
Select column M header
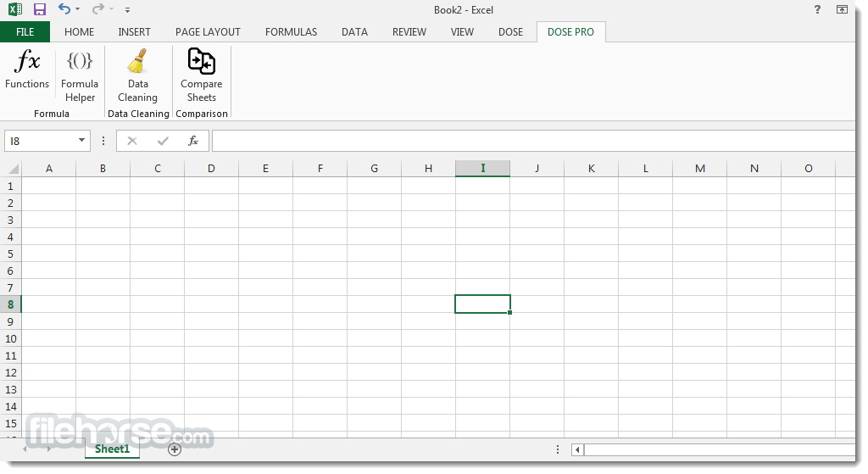(x=699, y=169)
